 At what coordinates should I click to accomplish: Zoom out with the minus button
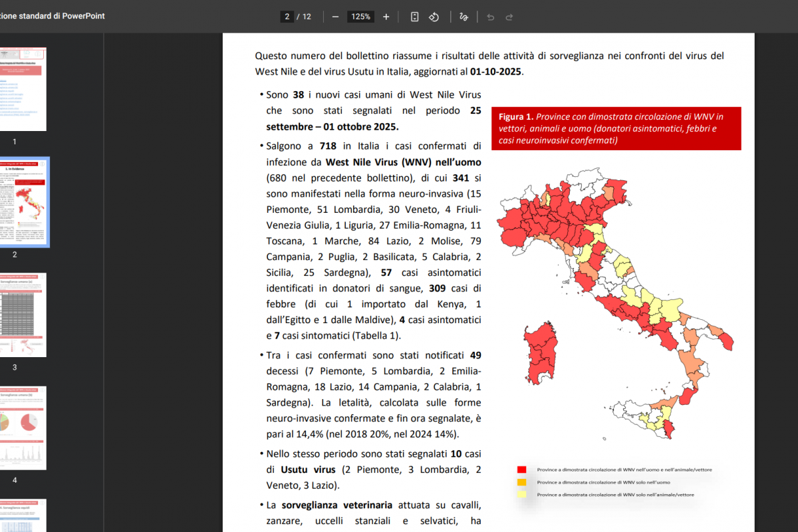point(335,17)
